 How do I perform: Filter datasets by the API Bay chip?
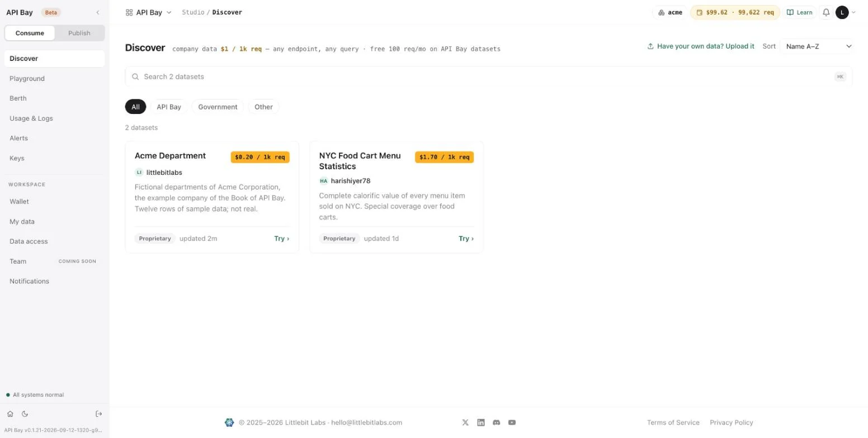click(169, 107)
